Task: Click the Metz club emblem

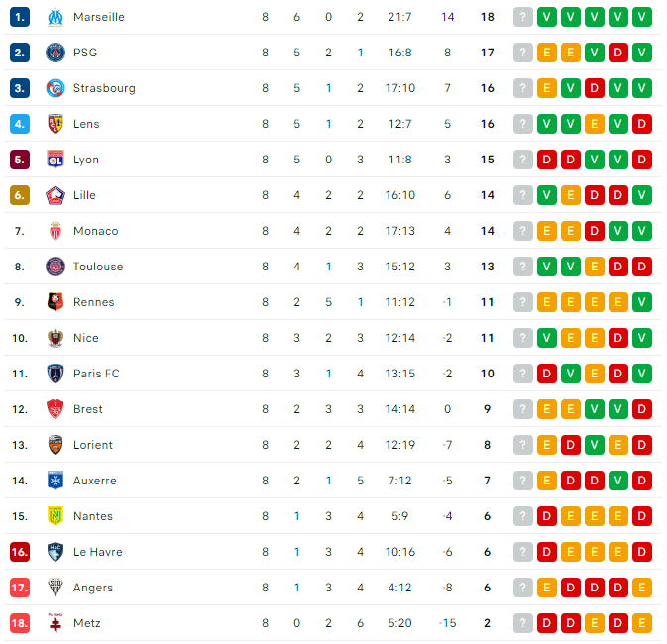Action: point(56,623)
